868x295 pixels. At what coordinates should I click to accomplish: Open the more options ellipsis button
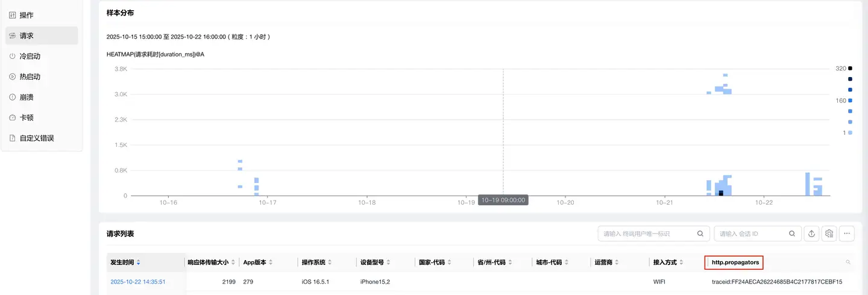[847, 234]
